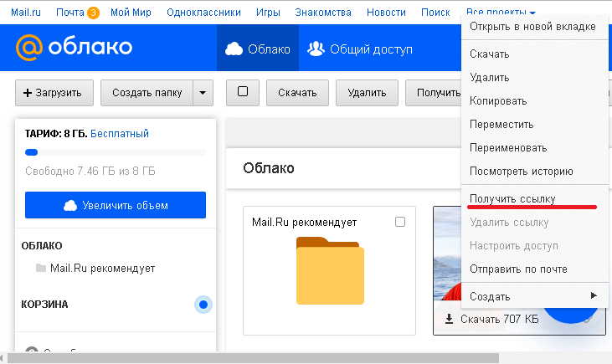Click the Загрузить upload button
Image resolution: width=612 pixels, height=364 pixels.
54,93
